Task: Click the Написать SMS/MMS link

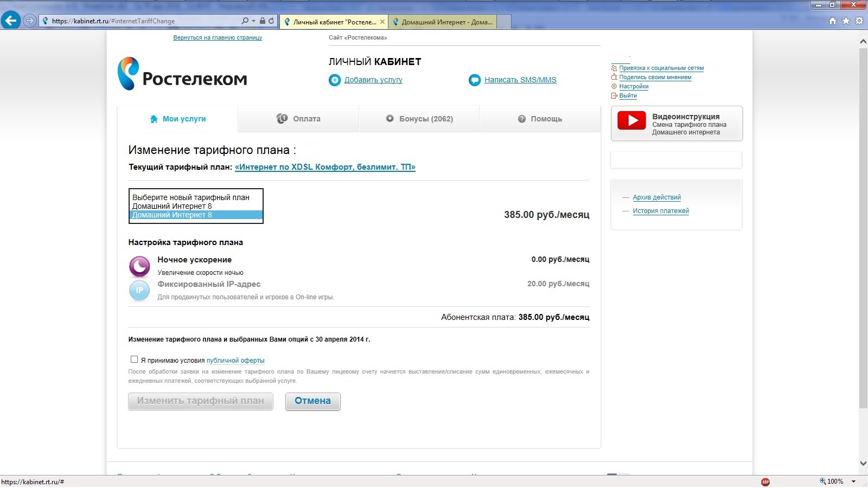Action: pos(520,80)
